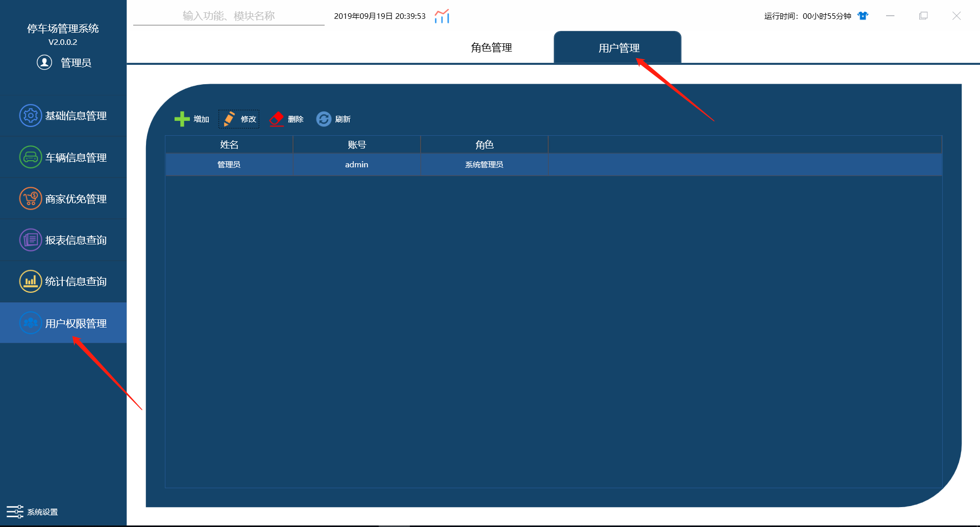The height and width of the screenshot is (527, 980).
Task: Open 系统设置 link text
Action: click(x=42, y=512)
